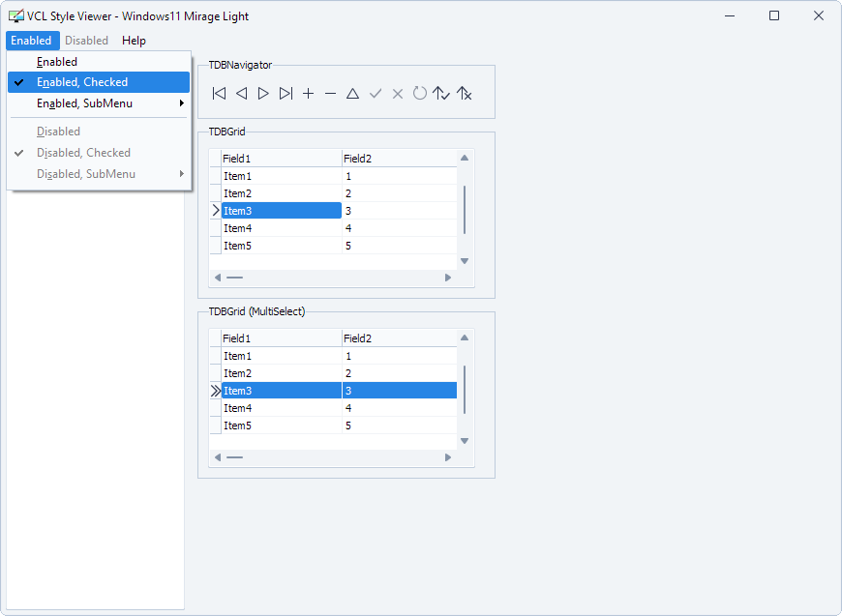
Task: Toggle the 'Enabled, Checked' menu item
Action: [99, 82]
